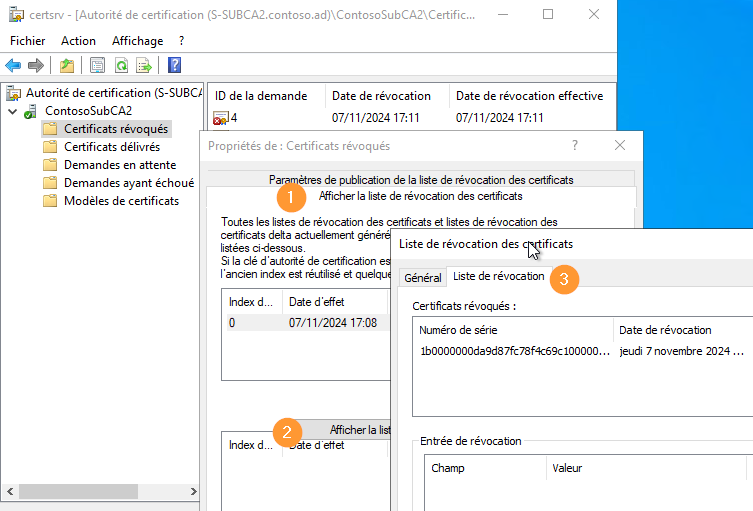
Task: Select the revoked certificate icon for request 4
Action: coord(221,118)
